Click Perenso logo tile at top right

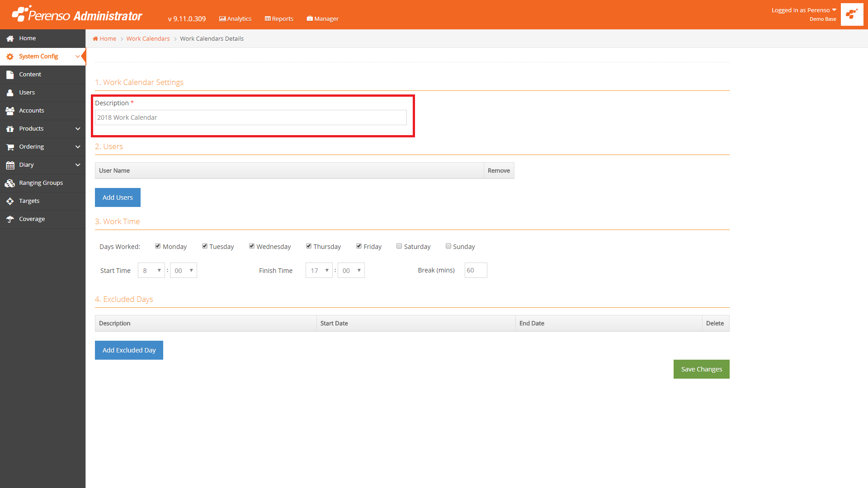[x=852, y=14]
